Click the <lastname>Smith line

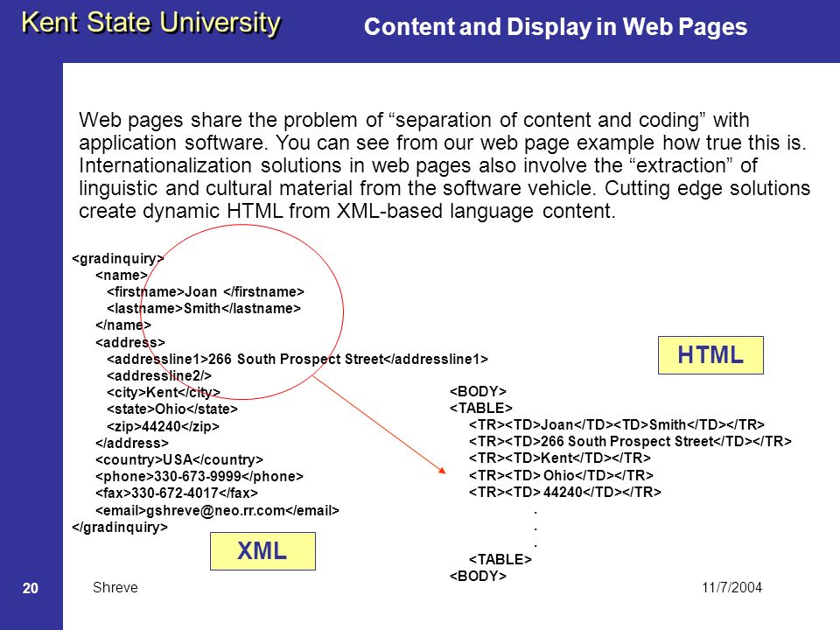click(204, 309)
